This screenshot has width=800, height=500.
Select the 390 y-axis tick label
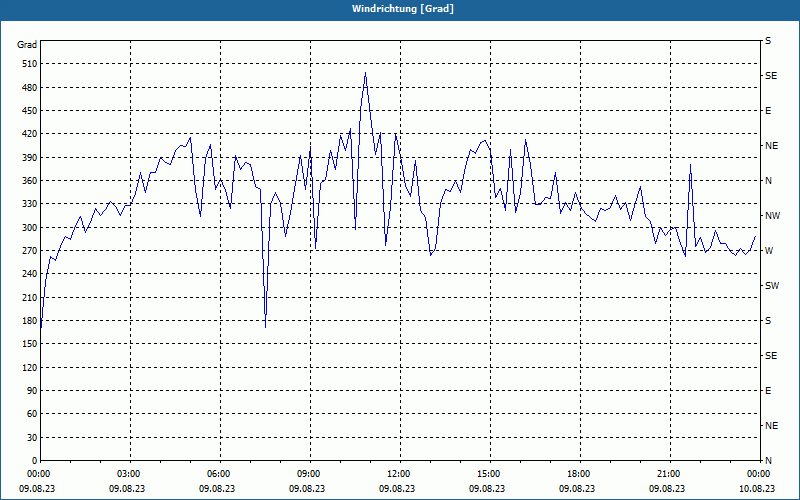(x=30, y=158)
